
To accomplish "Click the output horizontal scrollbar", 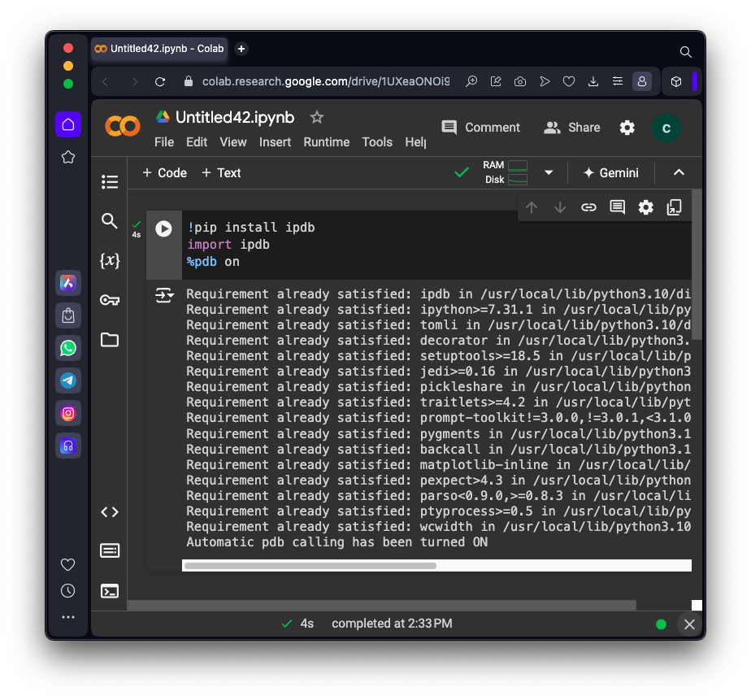I will 310,566.
